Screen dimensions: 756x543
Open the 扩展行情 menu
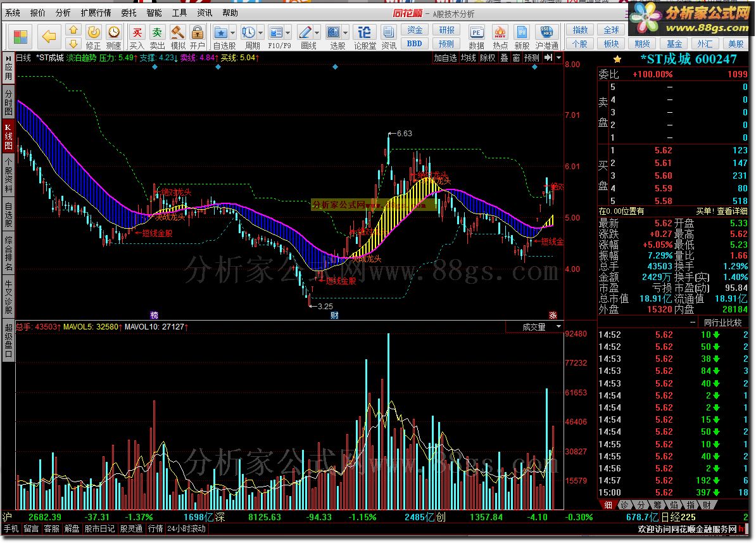pyautogui.click(x=96, y=13)
